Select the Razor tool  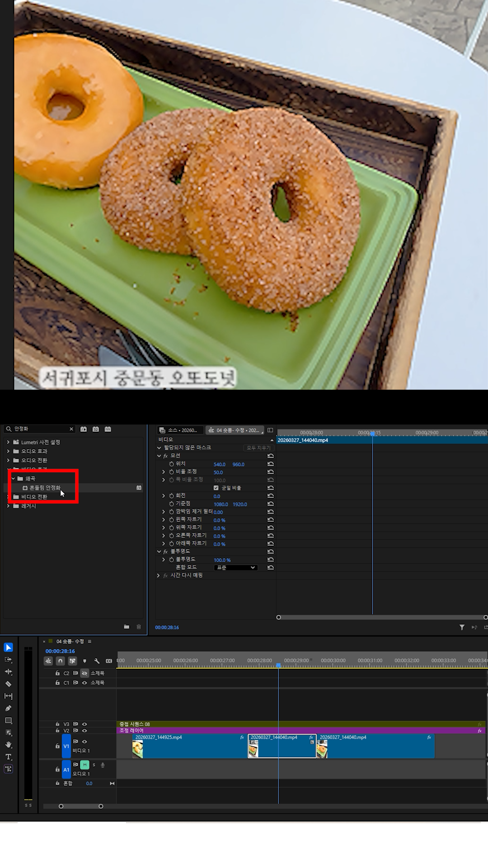point(8,684)
